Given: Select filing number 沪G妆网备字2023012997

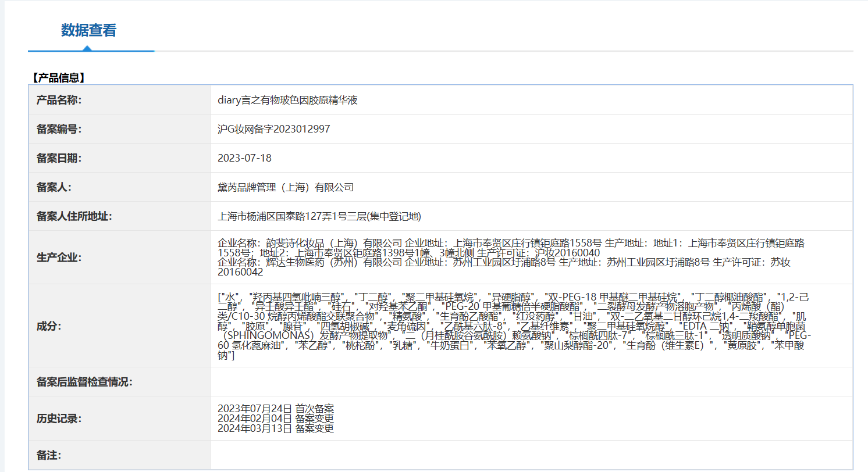Looking at the screenshot, I should [274, 129].
